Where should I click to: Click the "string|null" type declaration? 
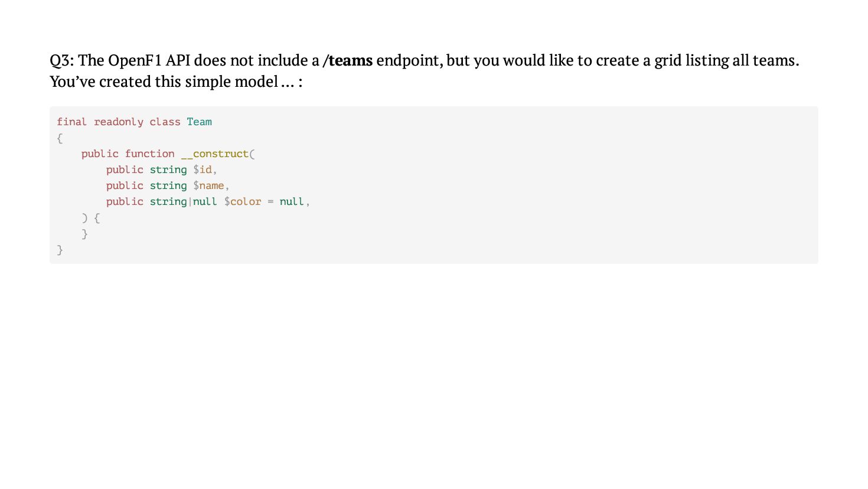pos(183,202)
